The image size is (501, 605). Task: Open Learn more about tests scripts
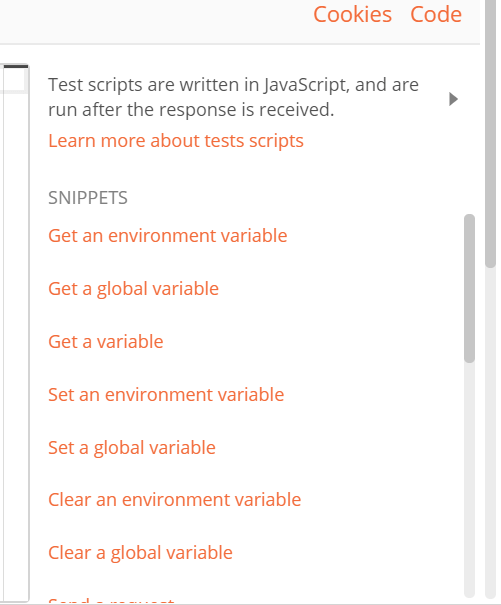tap(176, 141)
